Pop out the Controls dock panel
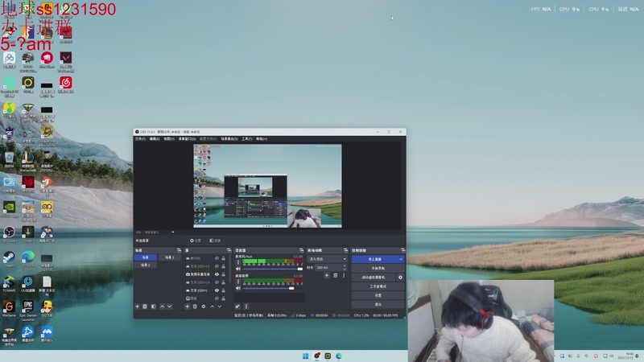644x362 pixels. [x=402, y=250]
